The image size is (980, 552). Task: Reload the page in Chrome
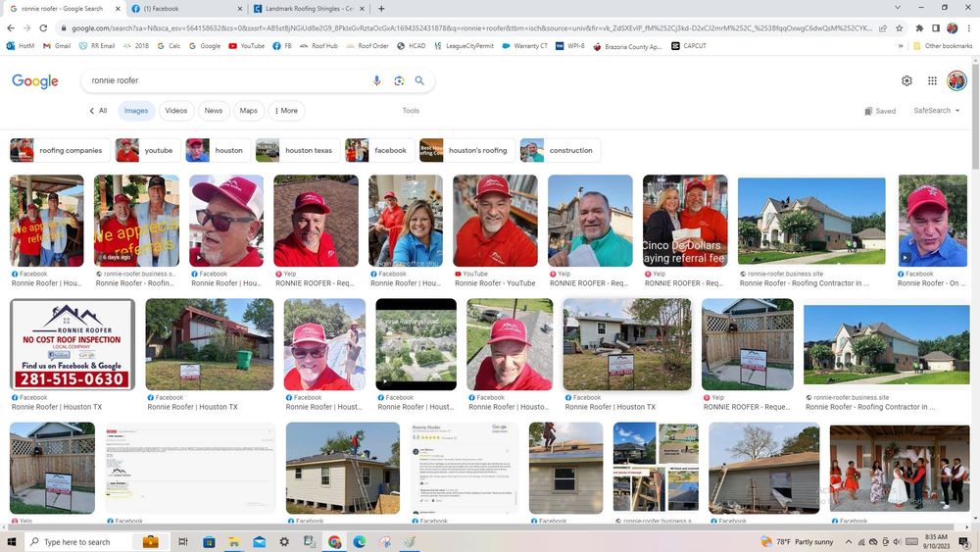(x=42, y=27)
